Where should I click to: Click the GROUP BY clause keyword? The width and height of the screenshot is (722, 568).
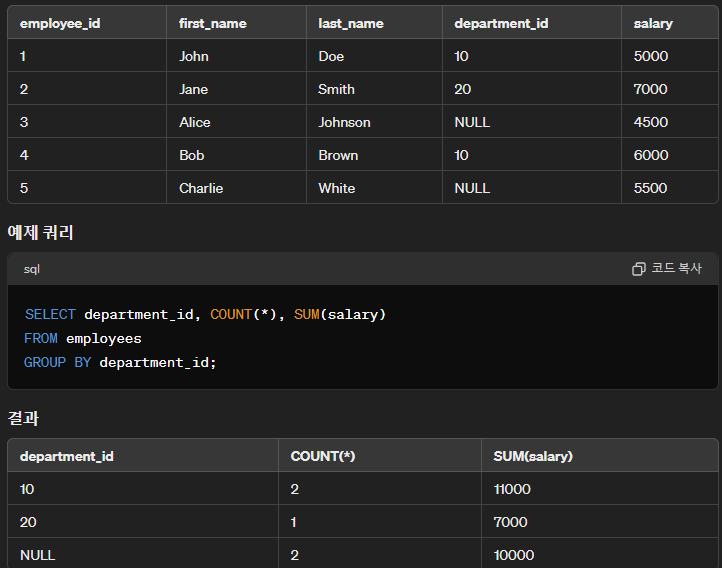[x=58, y=363]
